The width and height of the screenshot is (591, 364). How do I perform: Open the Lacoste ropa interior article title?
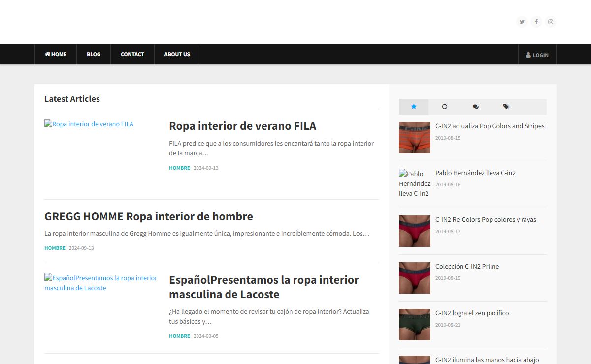click(x=263, y=287)
